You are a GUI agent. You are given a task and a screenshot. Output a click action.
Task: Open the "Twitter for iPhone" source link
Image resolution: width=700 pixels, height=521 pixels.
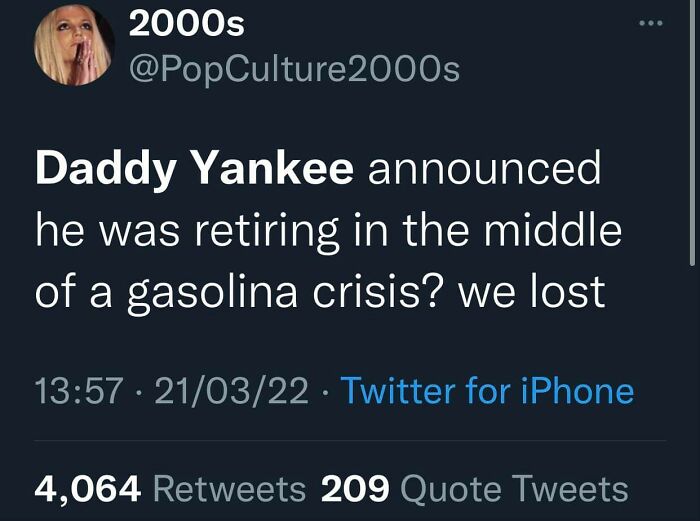(x=487, y=390)
